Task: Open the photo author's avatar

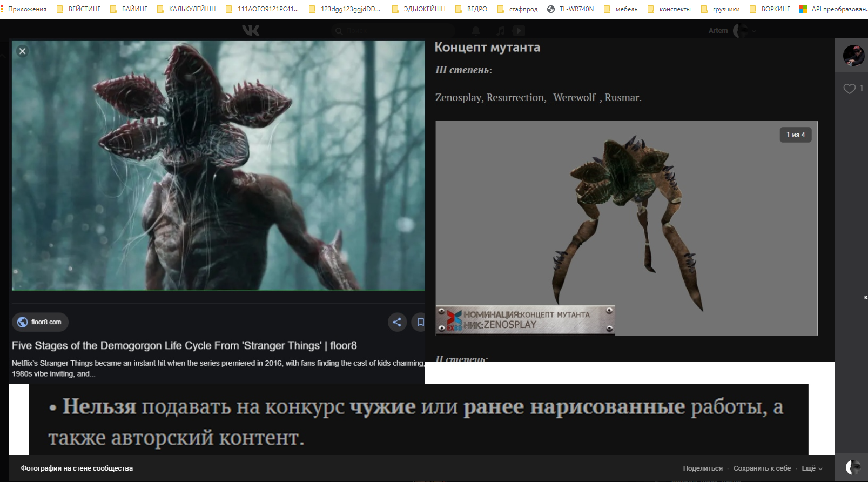Action: [x=853, y=56]
